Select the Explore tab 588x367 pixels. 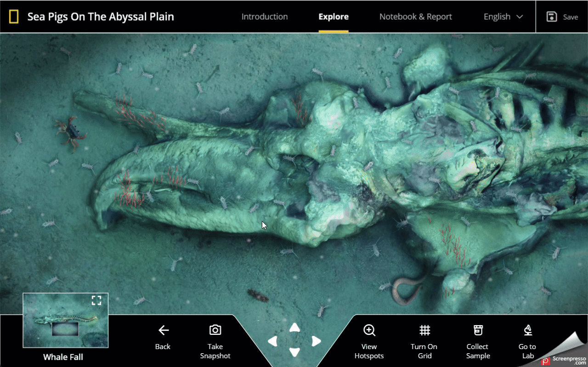click(334, 17)
